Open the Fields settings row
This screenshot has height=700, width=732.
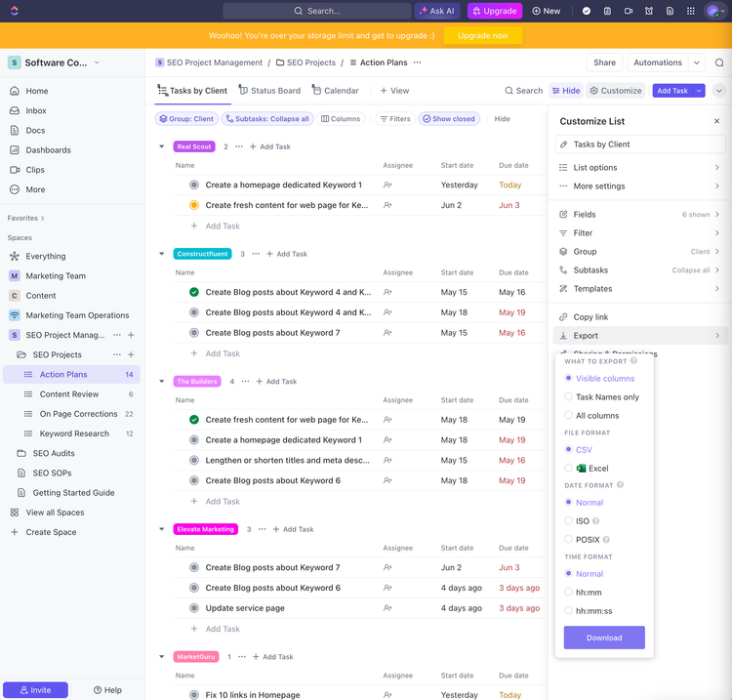pyautogui.click(x=639, y=215)
